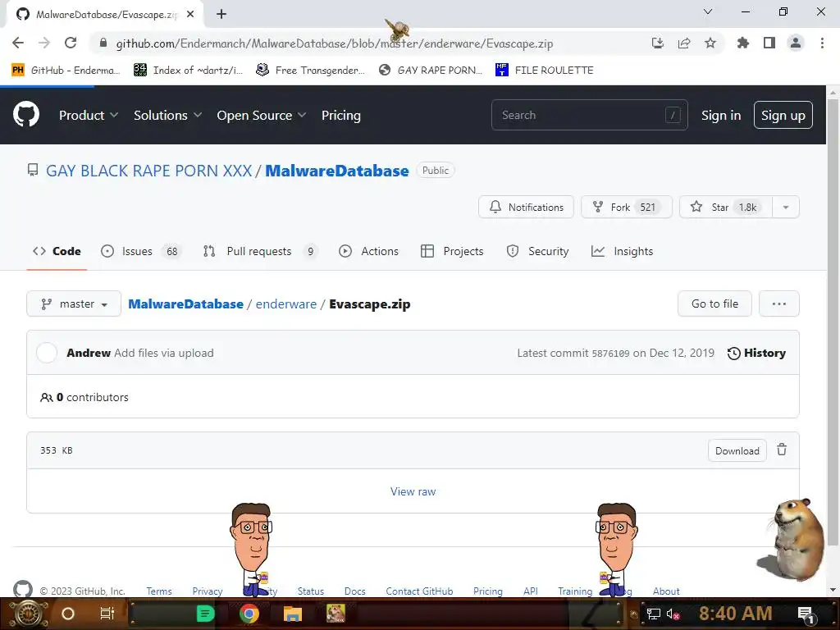This screenshot has width=840, height=630.
Task: Open Task View on the taskbar
Action: (x=107, y=614)
